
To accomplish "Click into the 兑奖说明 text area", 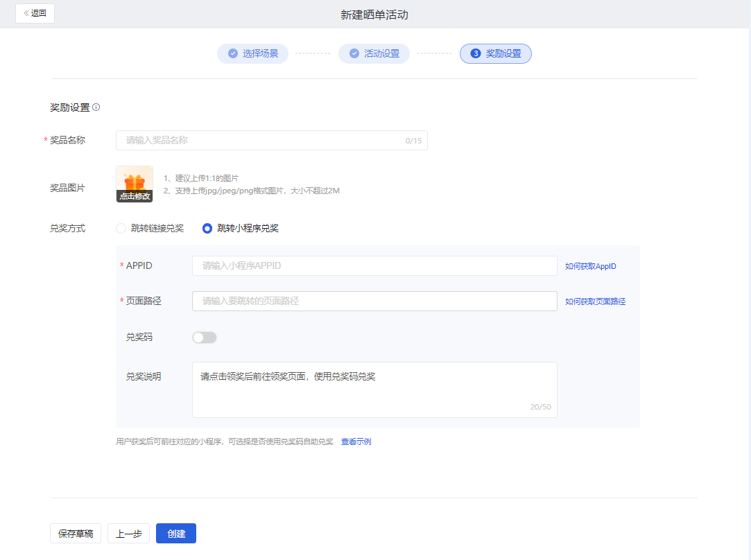I will coord(374,390).
